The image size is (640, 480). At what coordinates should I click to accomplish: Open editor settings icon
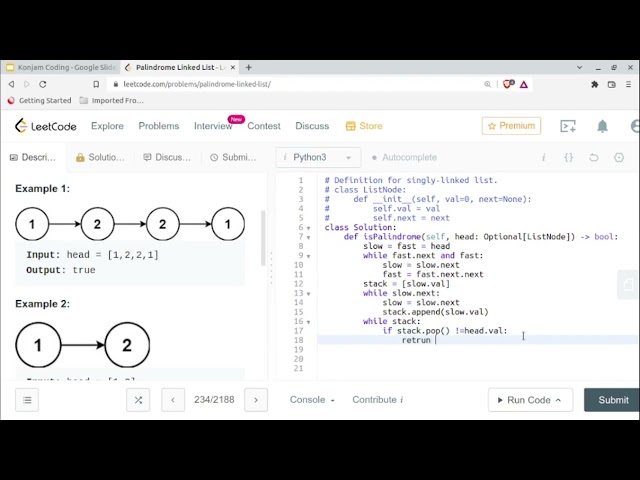(x=619, y=158)
